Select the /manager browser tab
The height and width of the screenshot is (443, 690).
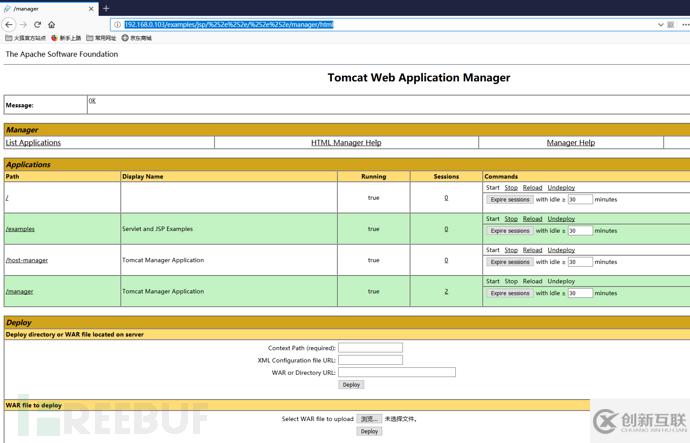click(48, 9)
